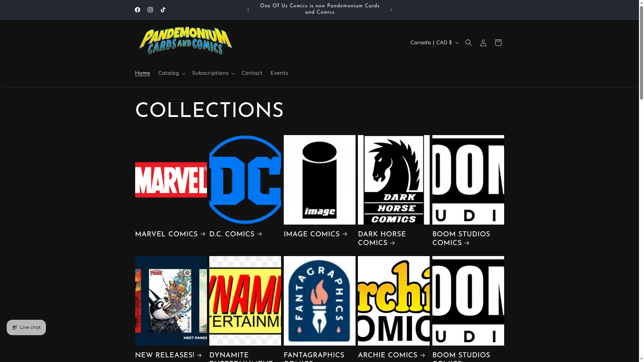This screenshot has width=644, height=362.
Task: Follow the ARCHIE COMICS link
Action: [391, 355]
